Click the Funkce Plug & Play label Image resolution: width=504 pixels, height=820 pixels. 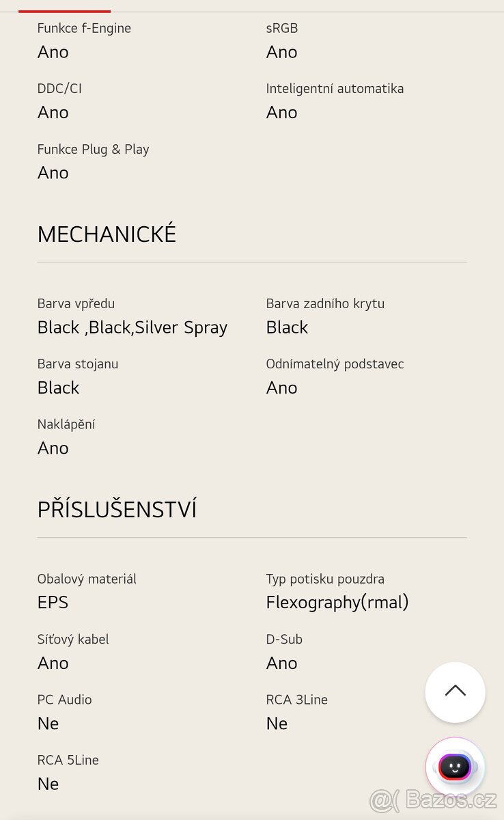(x=93, y=149)
